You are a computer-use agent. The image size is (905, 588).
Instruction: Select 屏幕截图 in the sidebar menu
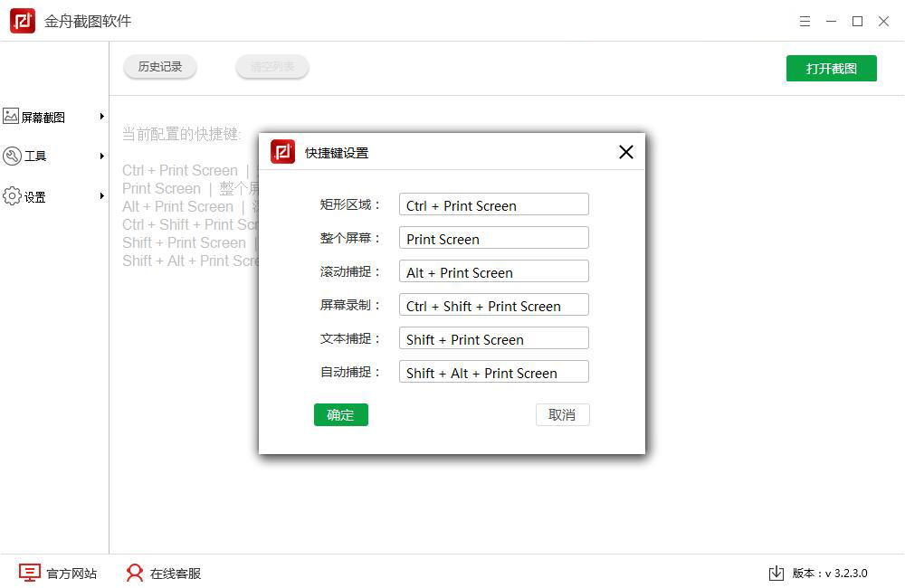tap(43, 116)
